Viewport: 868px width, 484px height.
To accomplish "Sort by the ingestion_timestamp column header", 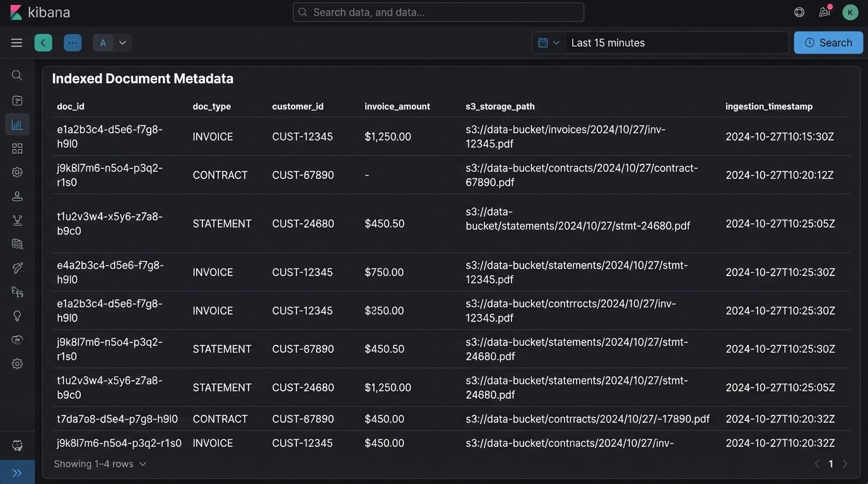I will (x=768, y=107).
